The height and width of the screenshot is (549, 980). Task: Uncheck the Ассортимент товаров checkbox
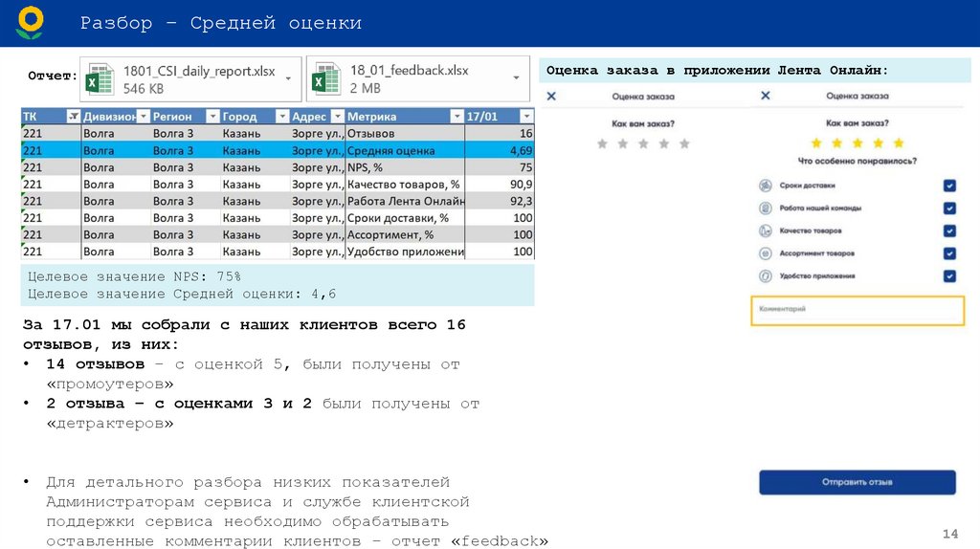coord(949,253)
